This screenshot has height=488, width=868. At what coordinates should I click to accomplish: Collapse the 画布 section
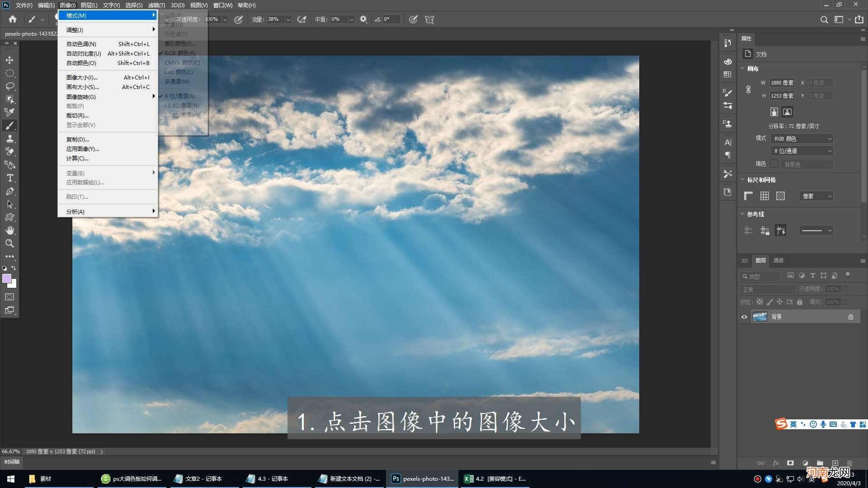pyautogui.click(x=742, y=68)
